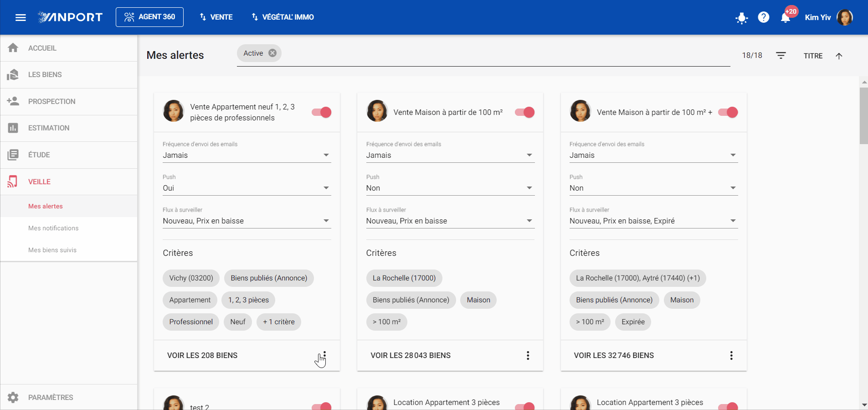Open options menu for 28 043 biens card
Screen dimensions: 868x410
pyautogui.click(x=528, y=355)
